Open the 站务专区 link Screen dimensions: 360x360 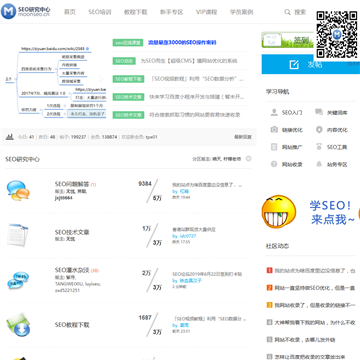click(x=337, y=165)
